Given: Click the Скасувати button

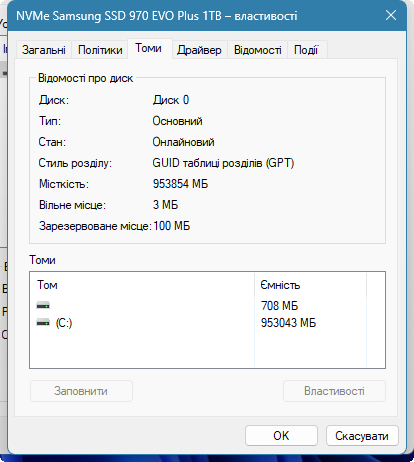Looking at the screenshot, I should tap(362, 435).
